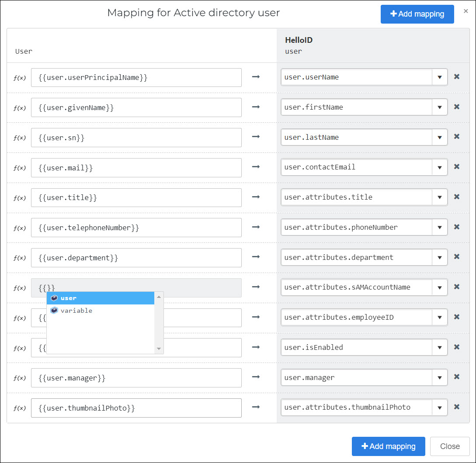Open the user.attributes.title dropdown

pos(440,197)
